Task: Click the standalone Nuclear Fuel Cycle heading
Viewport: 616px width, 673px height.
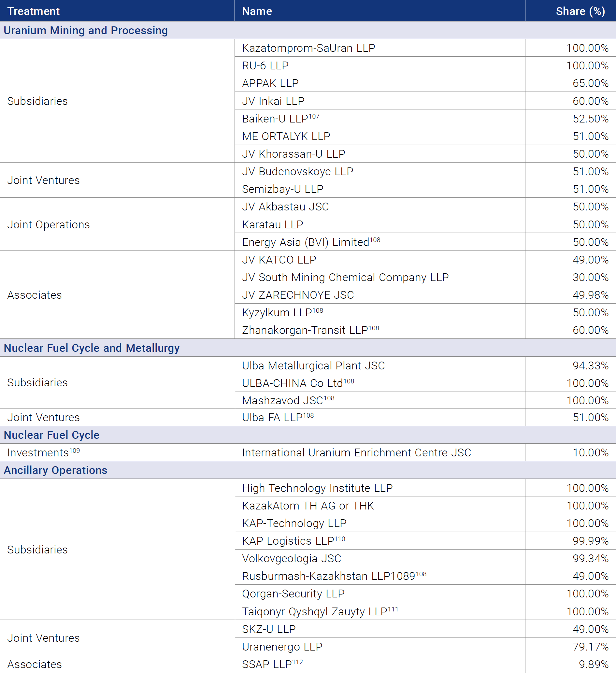Action: point(51,435)
